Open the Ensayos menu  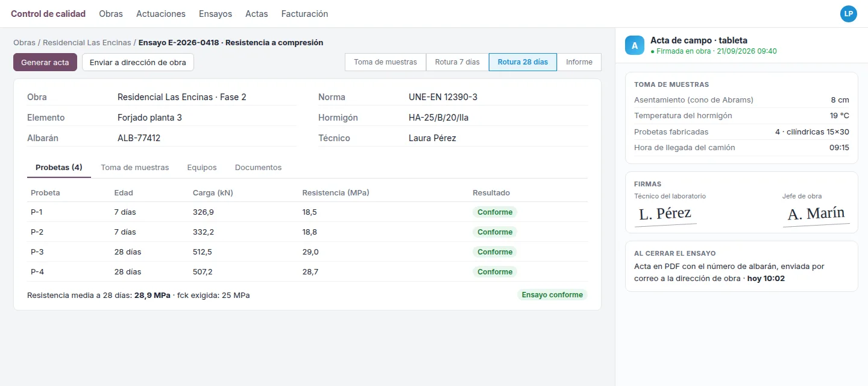pos(215,14)
